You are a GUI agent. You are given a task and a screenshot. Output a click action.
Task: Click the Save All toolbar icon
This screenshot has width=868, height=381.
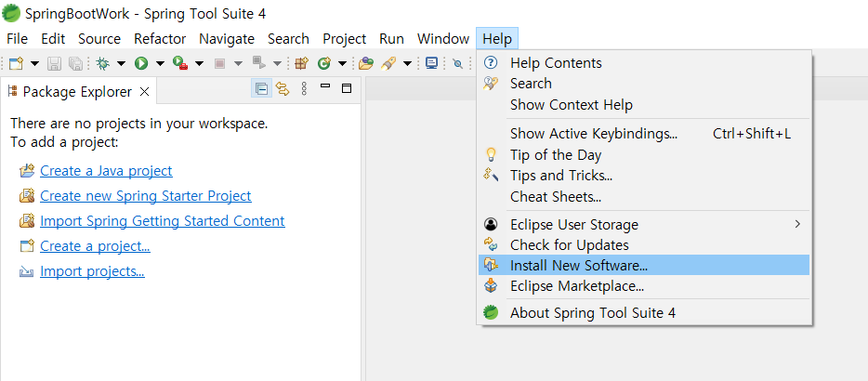click(75, 64)
